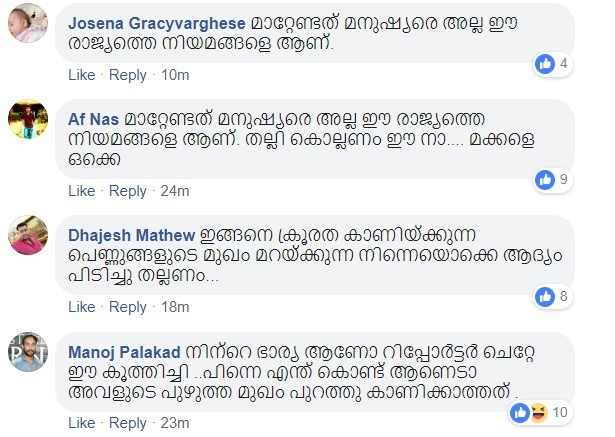Click Dhajesh Mathew's profile photo
615x437 pixels.
point(28,235)
